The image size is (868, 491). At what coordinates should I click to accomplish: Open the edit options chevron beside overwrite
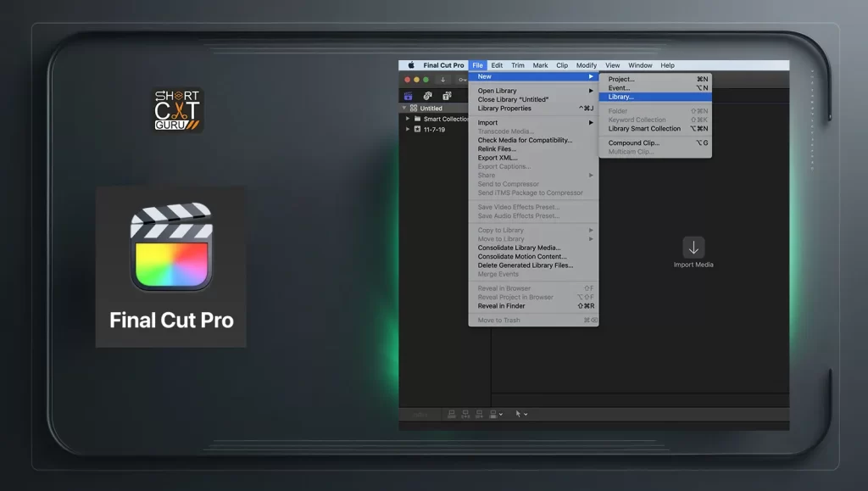(x=501, y=414)
